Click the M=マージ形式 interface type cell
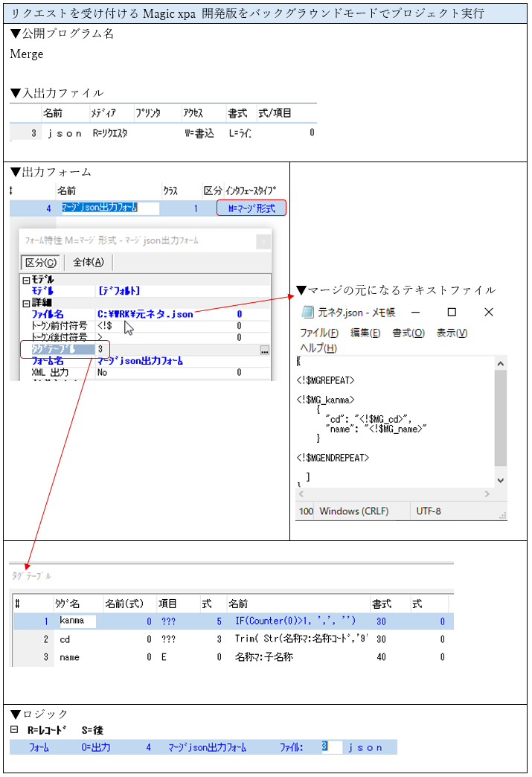This screenshot has width=532, height=777. coord(251,208)
